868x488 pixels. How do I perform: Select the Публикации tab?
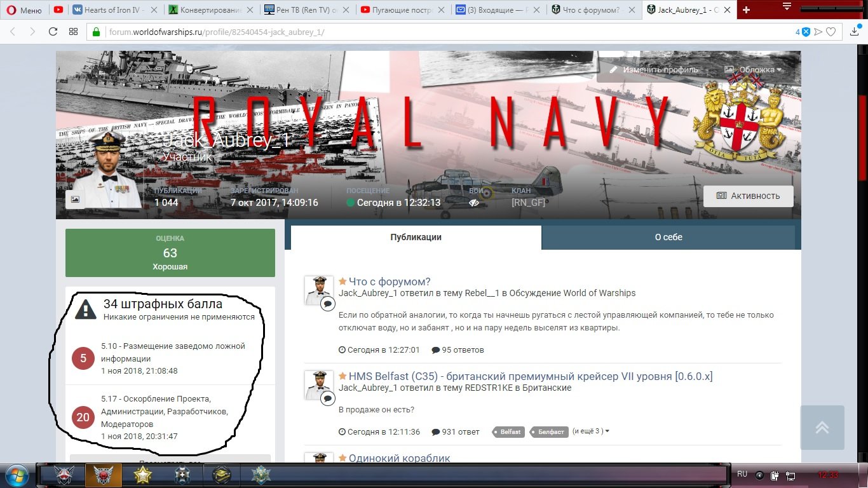click(x=416, y=237)
